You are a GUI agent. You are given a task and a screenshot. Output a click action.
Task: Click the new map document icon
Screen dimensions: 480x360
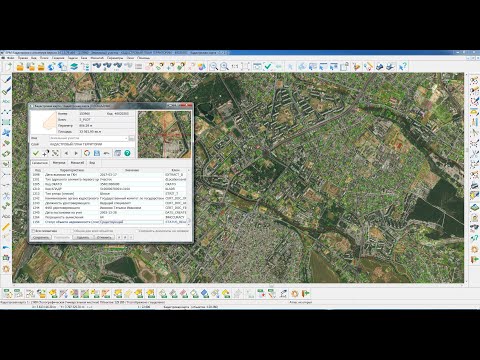[x=8, y=66]
